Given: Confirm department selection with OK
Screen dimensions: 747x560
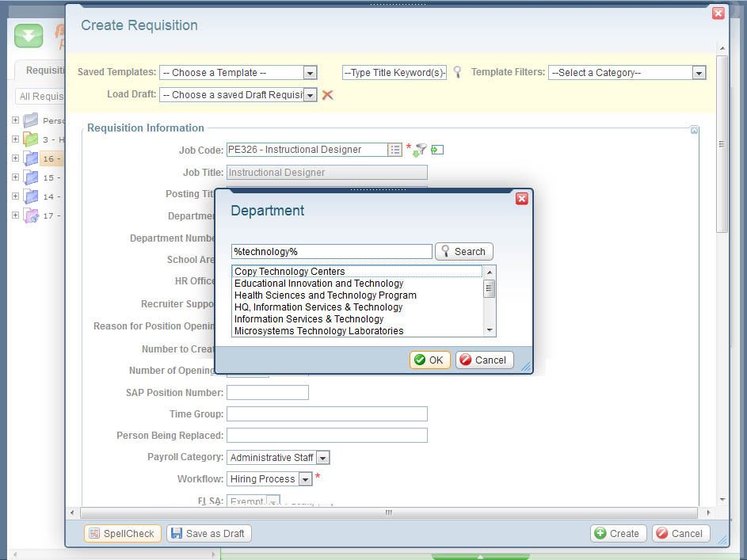Looking at the screenshot, I should (429, 360).
